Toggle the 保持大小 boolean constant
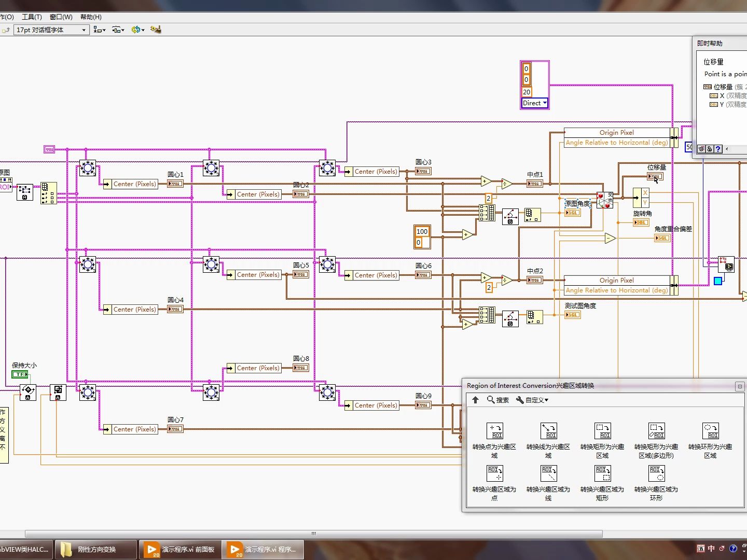 tap(21, 374)
